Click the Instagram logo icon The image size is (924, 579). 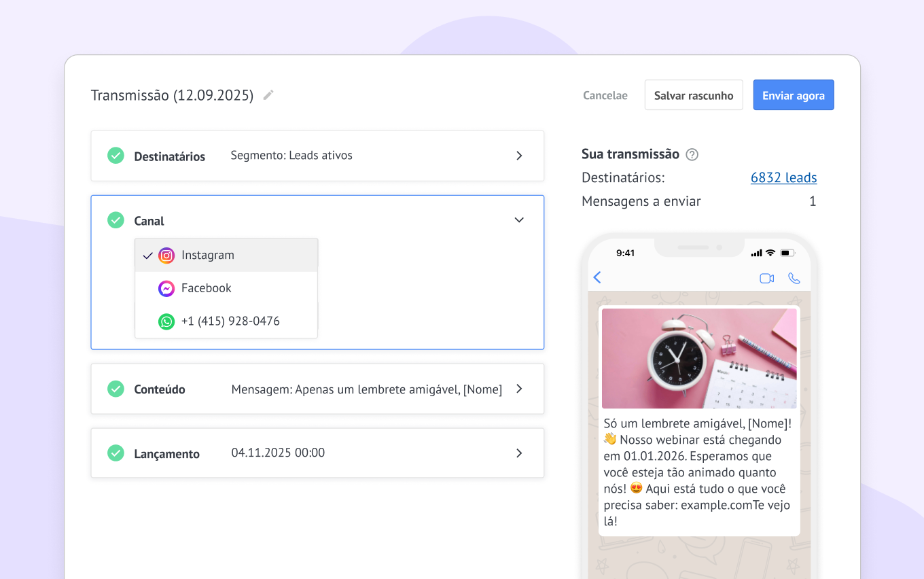(166, 256)
